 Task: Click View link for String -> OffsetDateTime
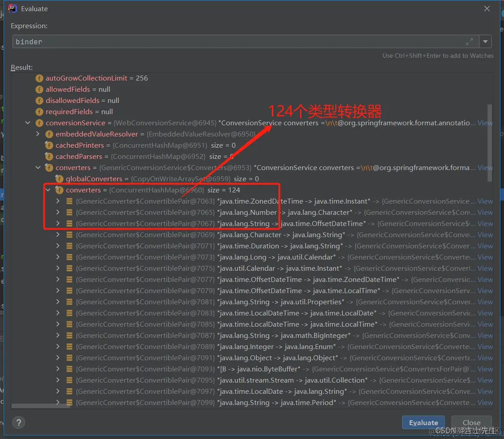(485, 223)
